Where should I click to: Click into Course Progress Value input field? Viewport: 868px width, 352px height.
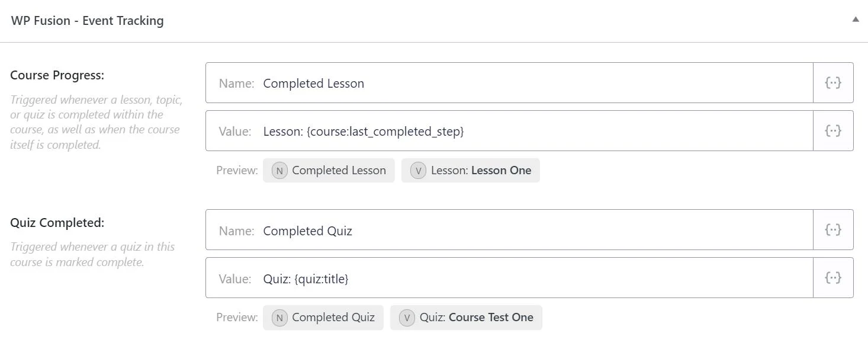click(592, 131)
